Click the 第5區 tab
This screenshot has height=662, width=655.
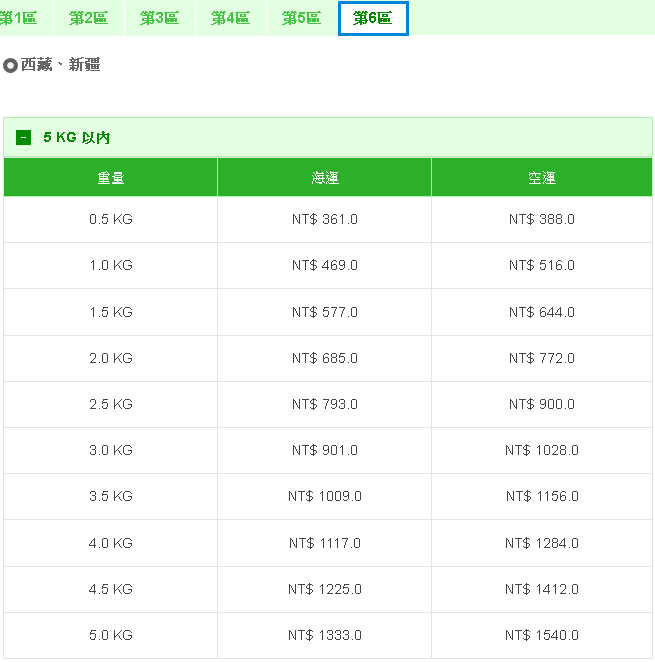pyautogui.click(x=301, y=18)
